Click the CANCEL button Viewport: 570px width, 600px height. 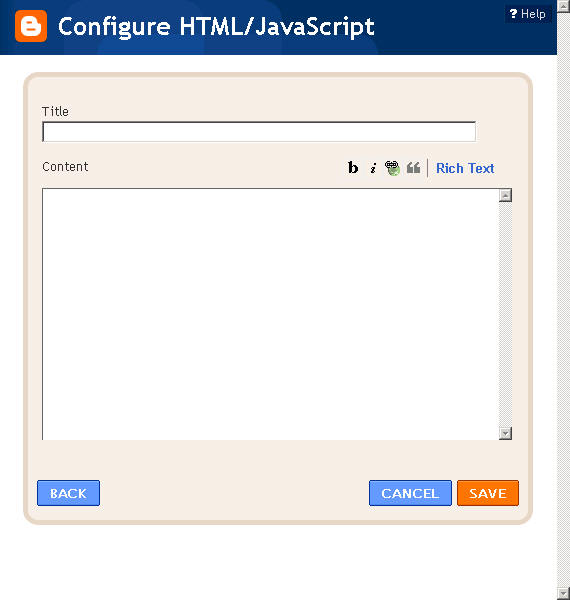pyautogui.click(x=410, y=493)
